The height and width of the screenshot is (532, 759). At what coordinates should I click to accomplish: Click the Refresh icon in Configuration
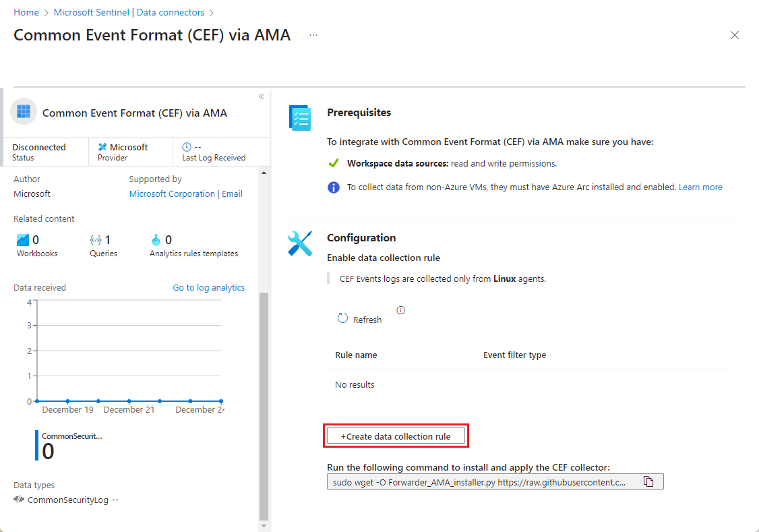tap(342, 318)
